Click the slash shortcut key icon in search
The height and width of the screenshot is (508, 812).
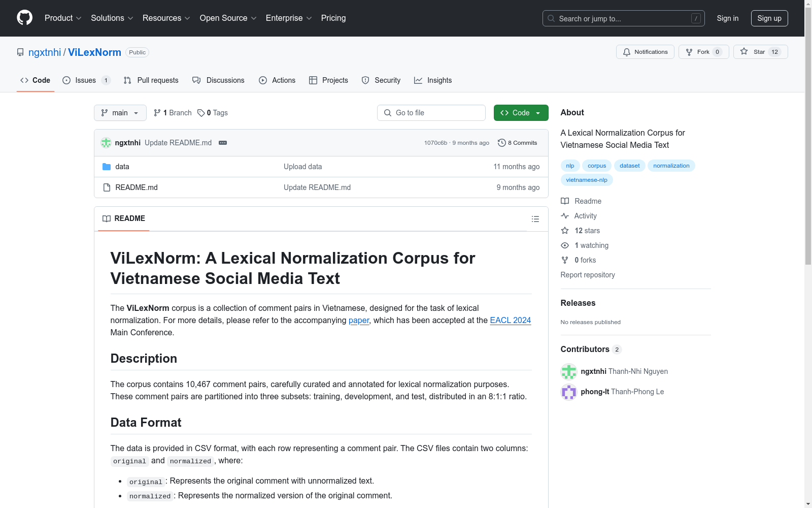(x=696, y=18)
